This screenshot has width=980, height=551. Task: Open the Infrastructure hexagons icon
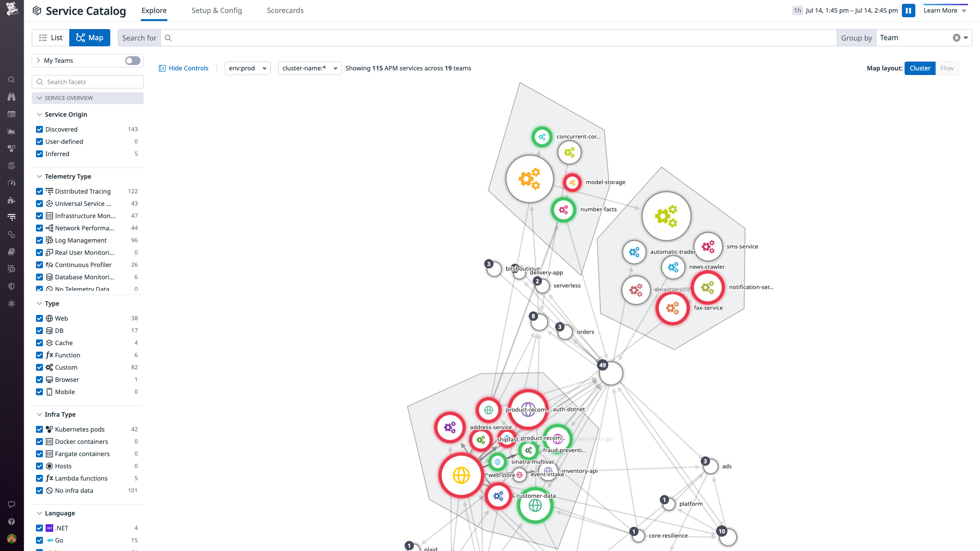pyautogui.click(x=11, y=148)
